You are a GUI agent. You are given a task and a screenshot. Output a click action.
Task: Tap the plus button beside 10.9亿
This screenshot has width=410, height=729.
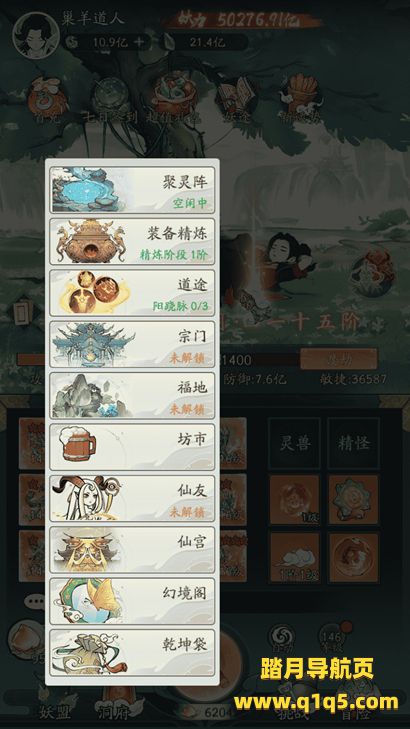pyautogui.click(x=139, y=42)
